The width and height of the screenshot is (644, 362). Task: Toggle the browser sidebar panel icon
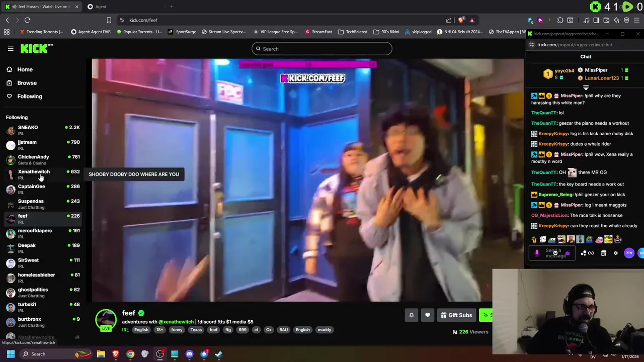[x=596, y=20]
